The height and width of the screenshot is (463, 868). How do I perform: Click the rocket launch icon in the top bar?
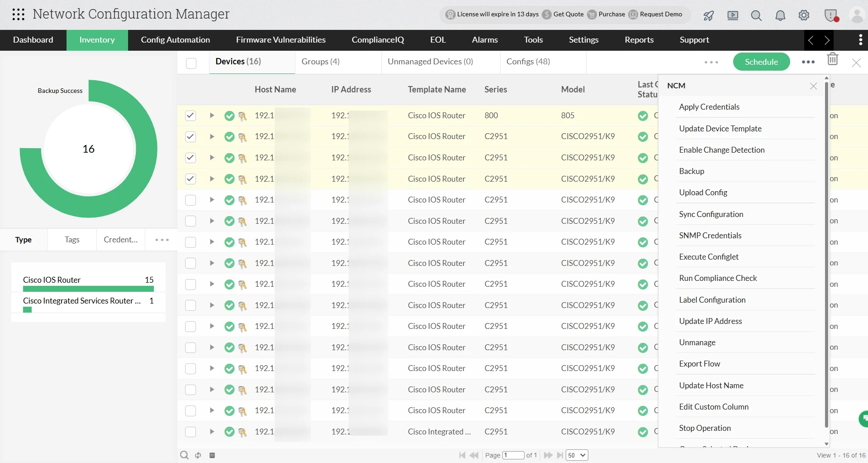point(708,15)
